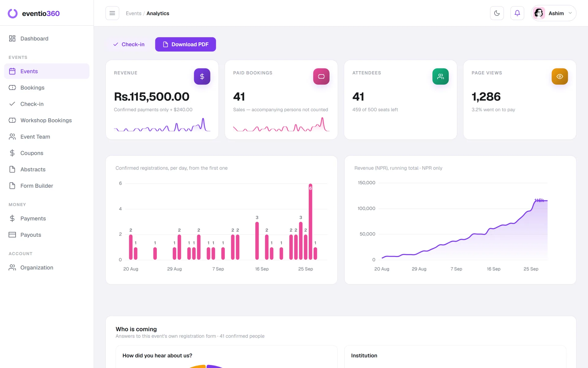The image size is (588, 368).
Task: Open Form Builder page
Action: click(47, 186)
